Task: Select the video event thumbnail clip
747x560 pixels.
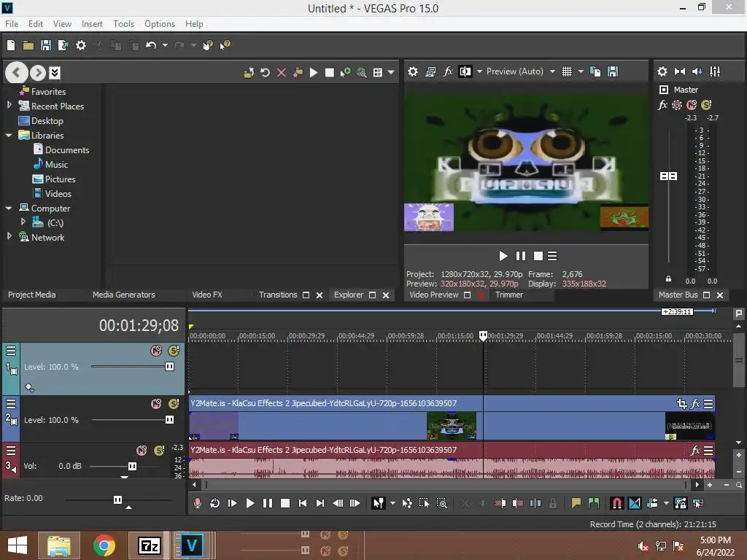Action: pos(451,425)
